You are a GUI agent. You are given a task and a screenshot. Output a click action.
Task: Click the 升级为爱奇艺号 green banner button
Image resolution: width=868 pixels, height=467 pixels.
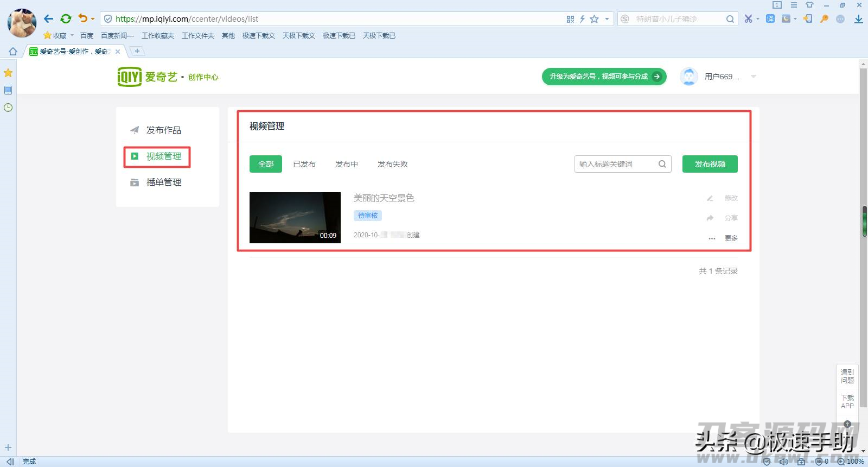(604, 77)
